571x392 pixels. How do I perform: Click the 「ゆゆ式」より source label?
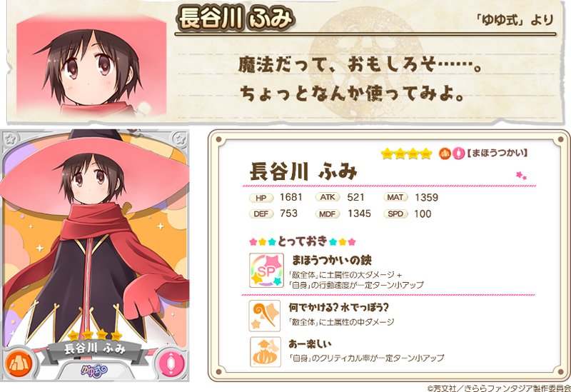[515, 20]
